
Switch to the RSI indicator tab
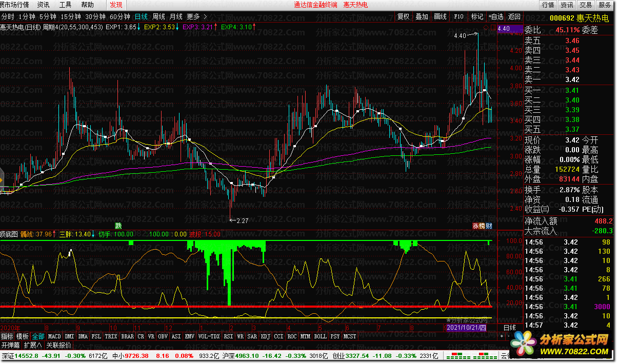[229, 336]
